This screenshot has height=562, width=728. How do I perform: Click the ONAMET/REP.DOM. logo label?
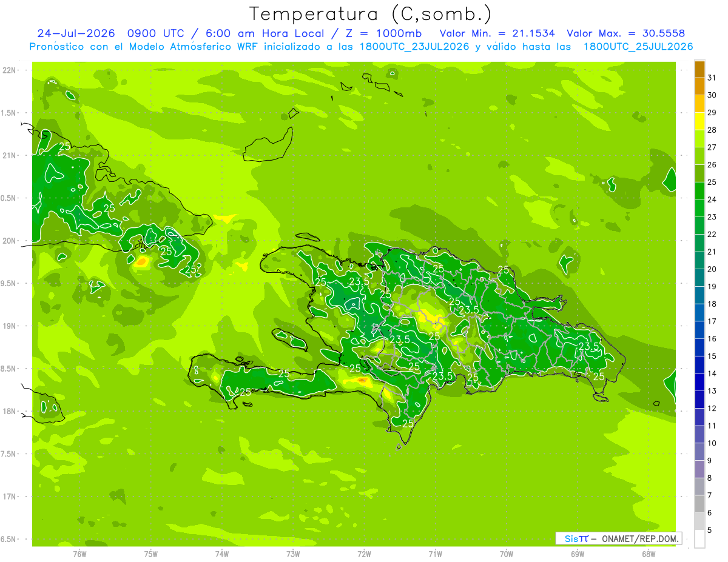tap(618, 538)
